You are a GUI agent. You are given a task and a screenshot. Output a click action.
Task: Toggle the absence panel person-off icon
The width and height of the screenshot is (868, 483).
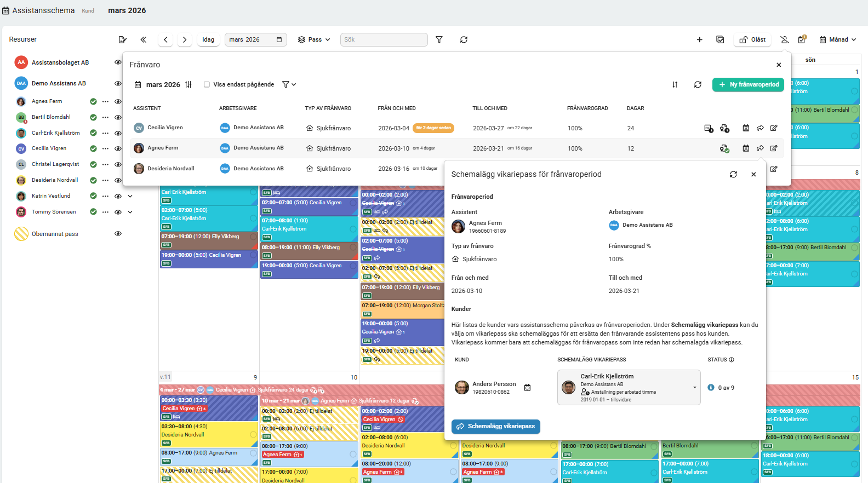(x=785, y=39)
